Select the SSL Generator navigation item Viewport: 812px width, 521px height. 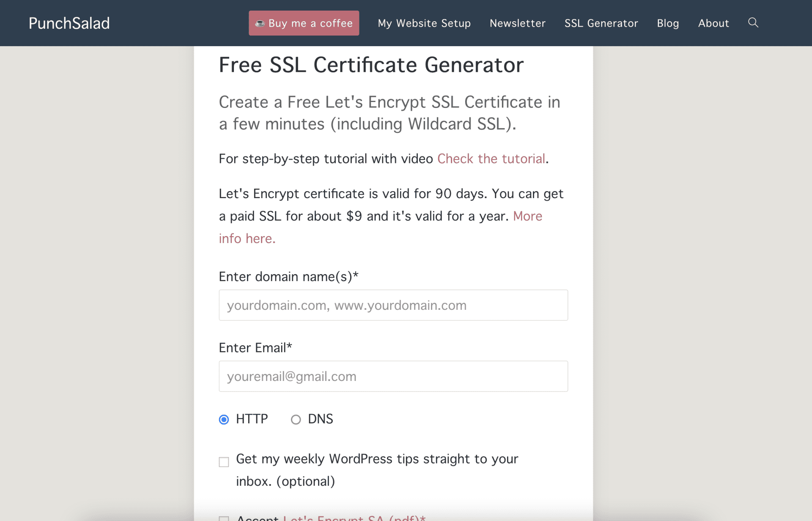pyautogui.click(x=601, y=23)
